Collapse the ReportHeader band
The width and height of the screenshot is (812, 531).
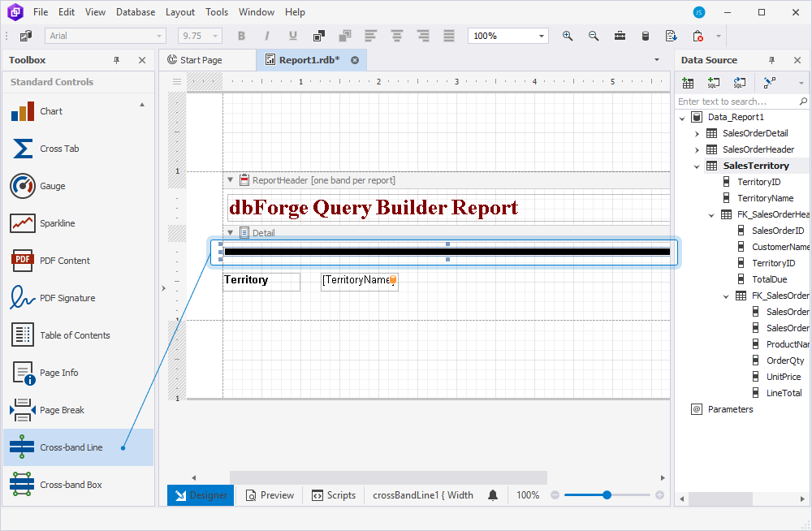[231, 179]
